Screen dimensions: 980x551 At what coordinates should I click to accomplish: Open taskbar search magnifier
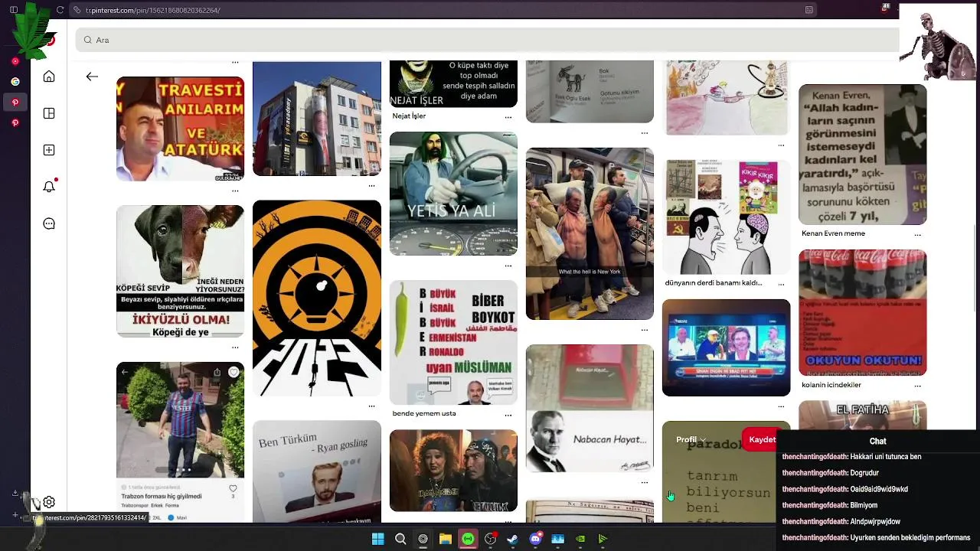(x=400, y=539)
